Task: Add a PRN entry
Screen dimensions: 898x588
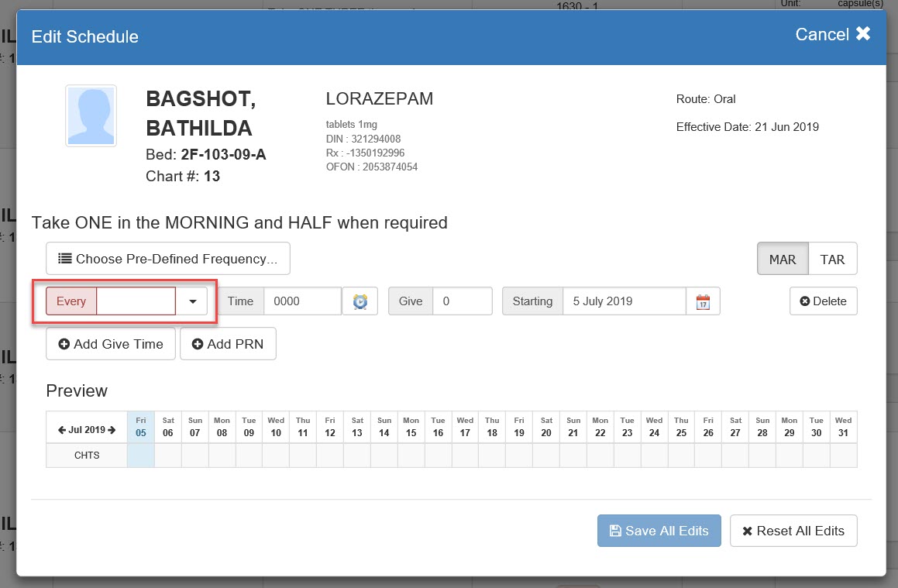Action: point(228,344)
